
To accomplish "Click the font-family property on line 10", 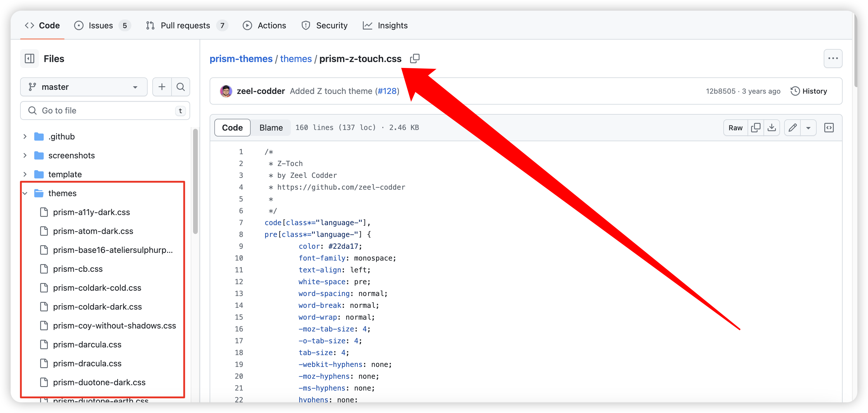I will (x=322, y=258).
